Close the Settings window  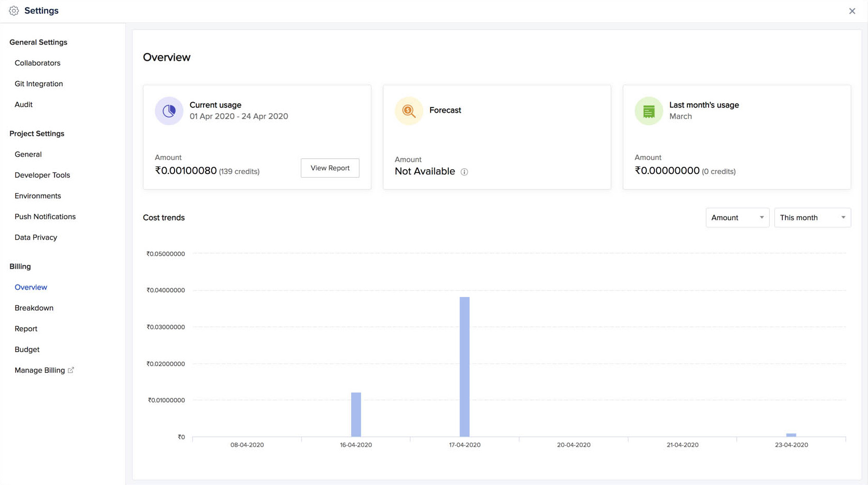tap(852, 10)
